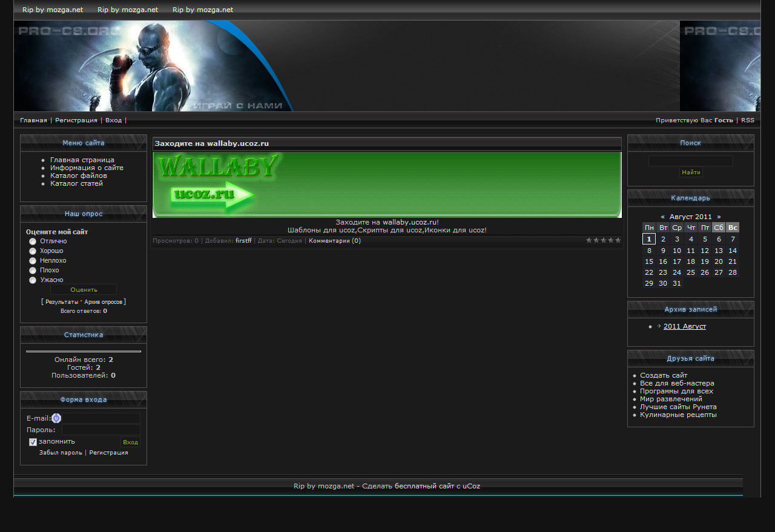Select the "Плохо" poll option

click(x=33, y=271)
